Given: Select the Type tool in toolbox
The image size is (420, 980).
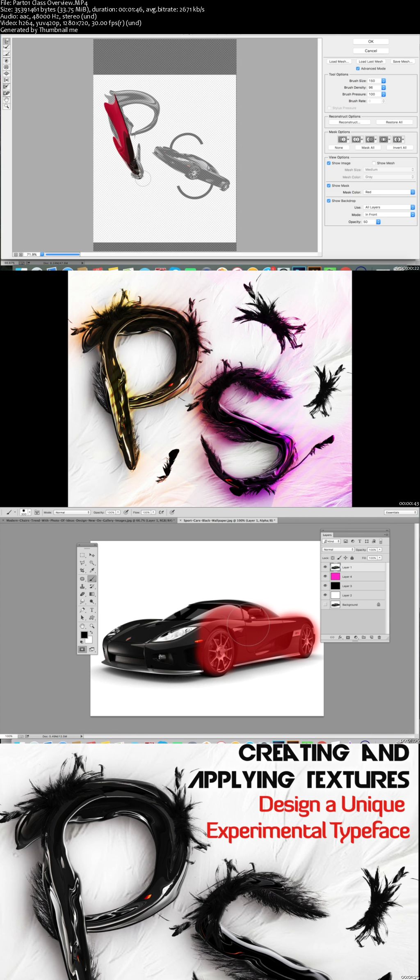Looking at the screenshot, I should click(x=92, y=610).
